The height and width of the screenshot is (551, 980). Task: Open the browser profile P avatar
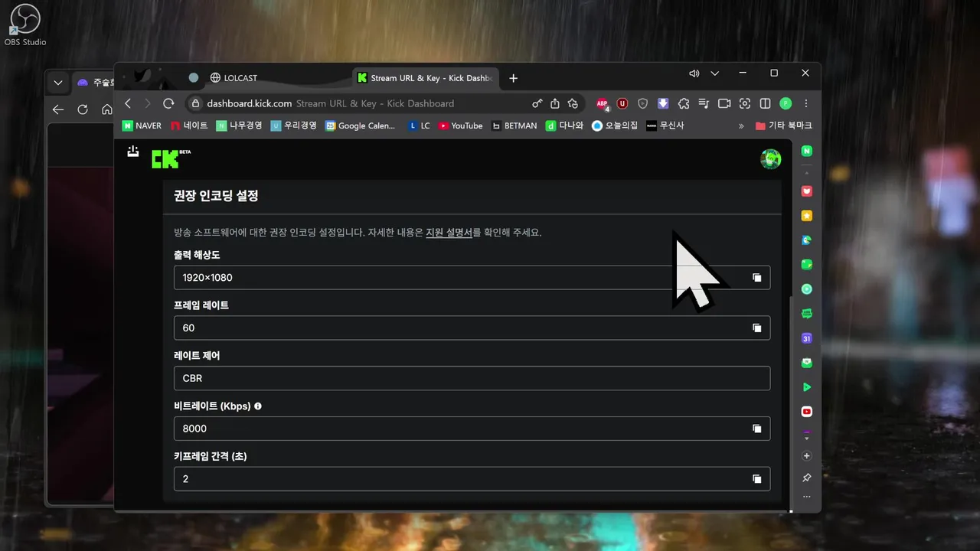[786, 103]
